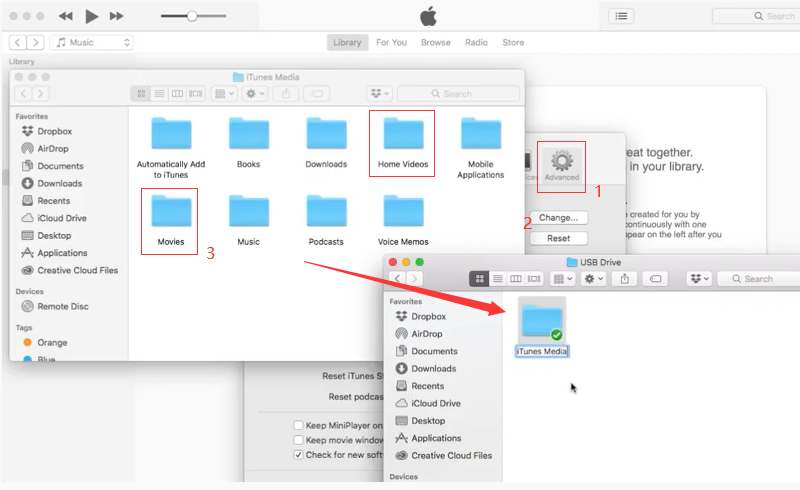Select iTunes Media folder in USB Drive

pyautogui.click(x=542, y=327)
